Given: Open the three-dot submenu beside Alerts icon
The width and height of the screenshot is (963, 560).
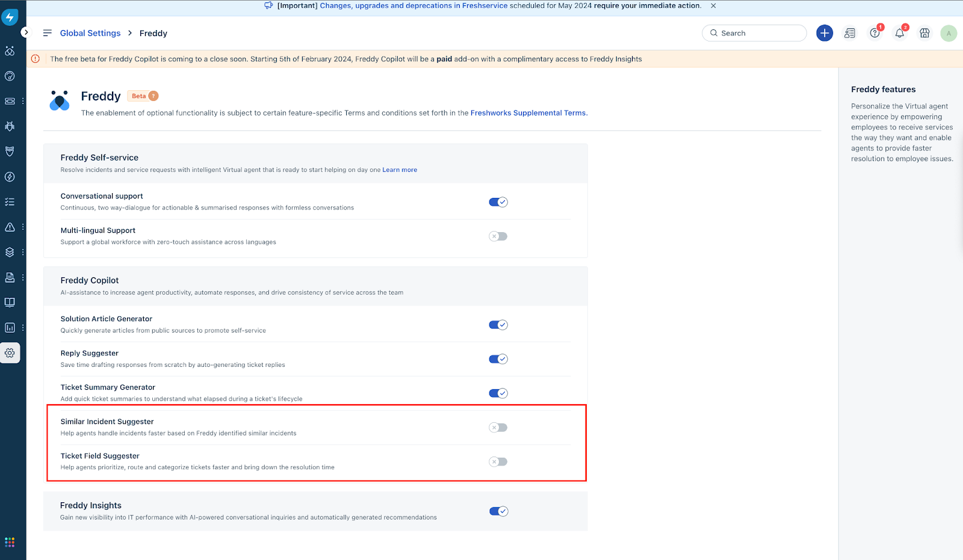Looking at the screenshot, I should click(x=23, y=227).
